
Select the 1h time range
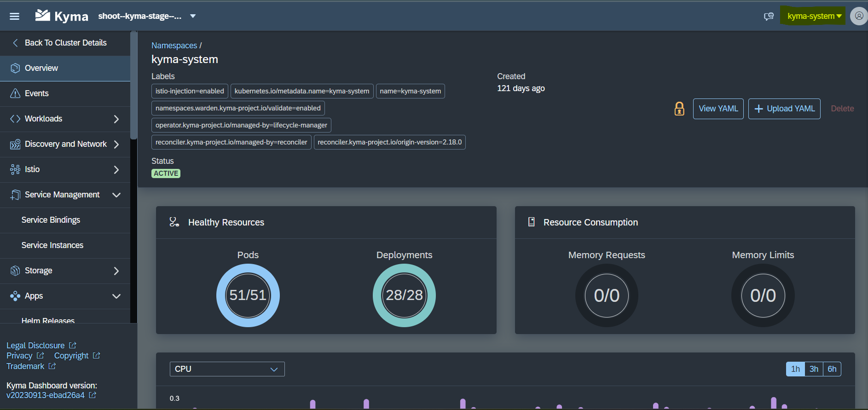[x=795, y=369]
